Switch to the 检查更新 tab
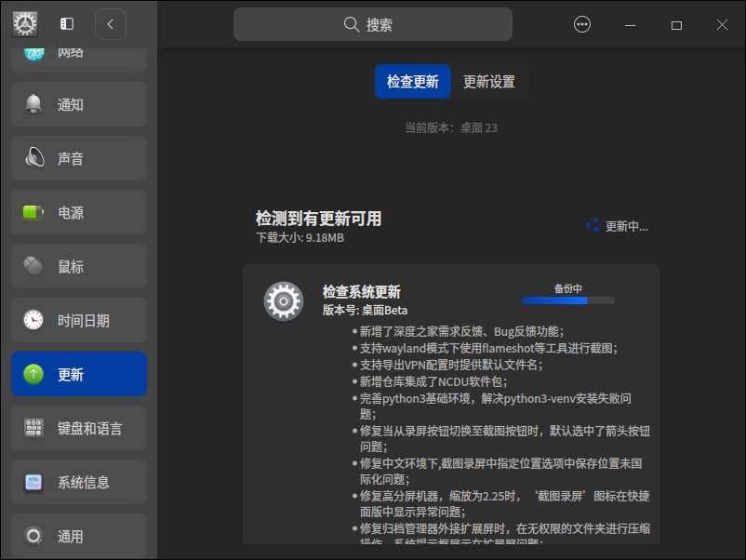746x560 pixels. point(413,81)
